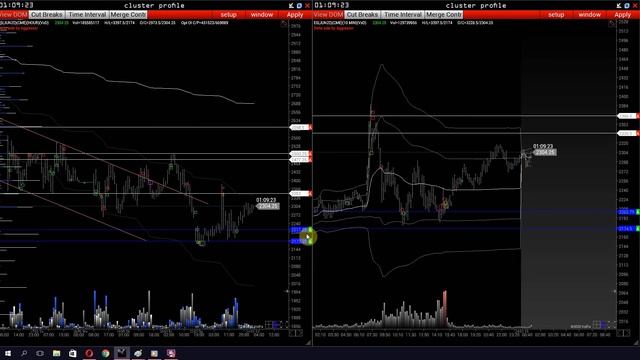The height and width of the screenshot is (360, 640).
Task: Open View DOM in right chart window
Action: (329, 15)
